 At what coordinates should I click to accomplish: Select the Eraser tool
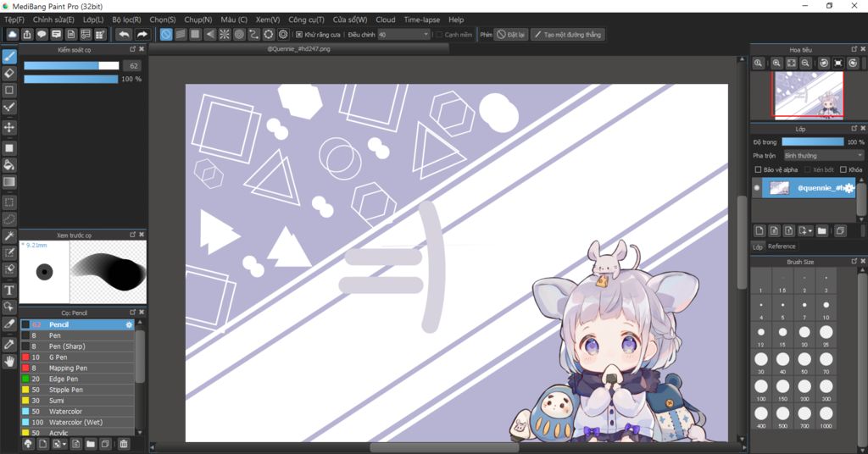9,74
